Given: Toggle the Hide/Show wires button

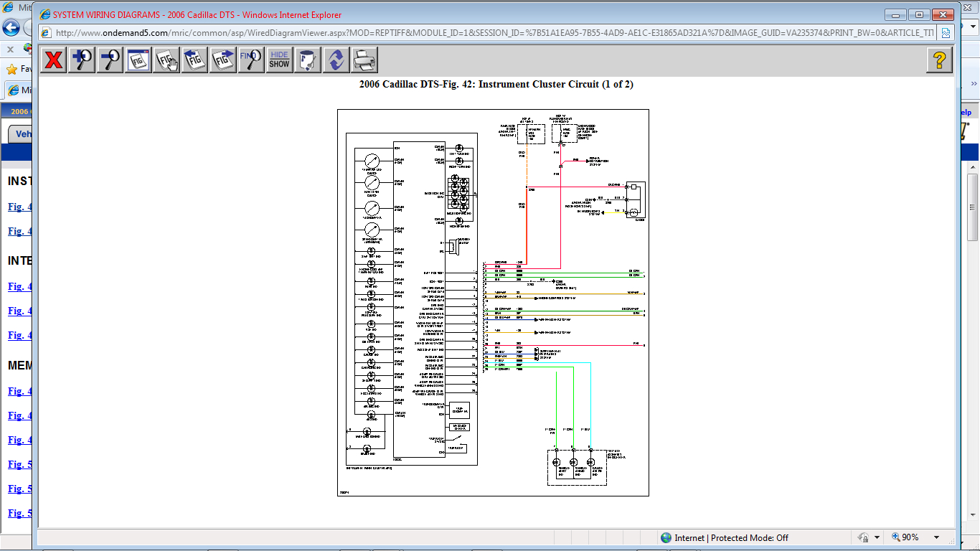Looking at the screenshot, I should pyautogui.click(x=279, y=60).
